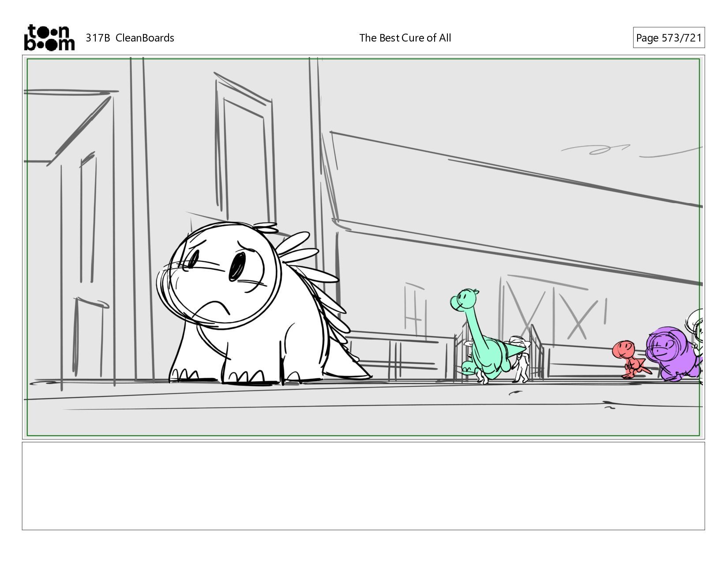728x563 pixels.
Task: Click the '317B CleanBoards' header text
Action: tap(130, 38)
